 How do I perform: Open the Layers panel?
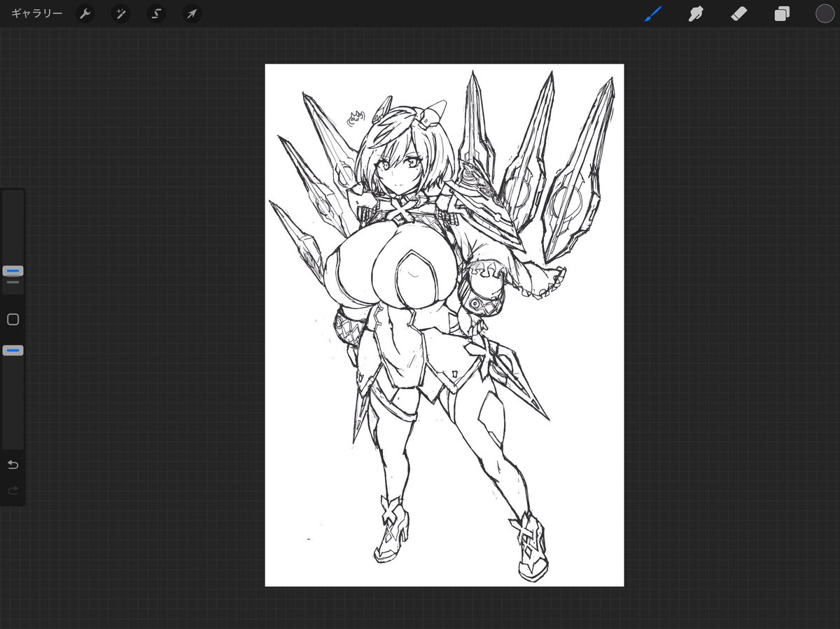pos(782,13)
